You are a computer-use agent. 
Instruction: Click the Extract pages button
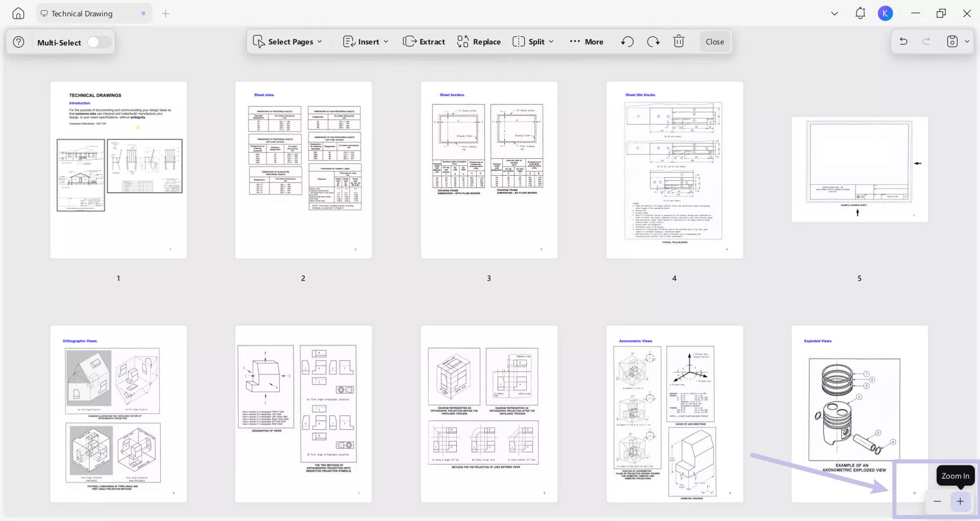click(x=424, y=42)
